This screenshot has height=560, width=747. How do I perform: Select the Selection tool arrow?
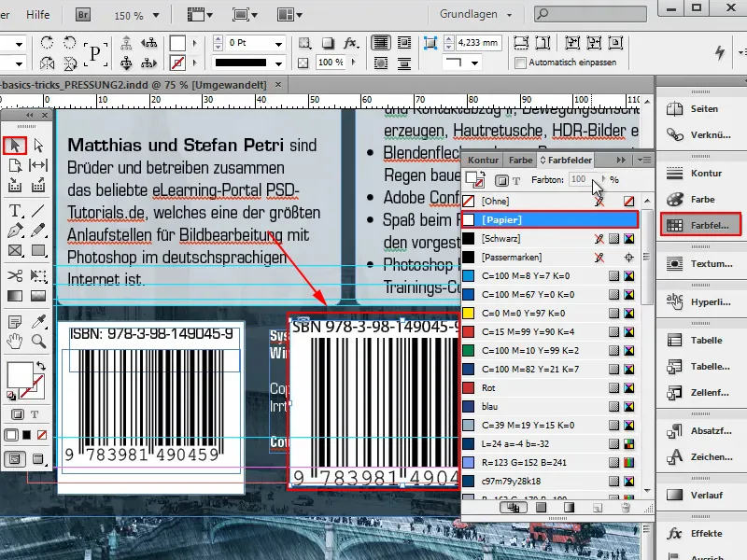coord(15,146)
